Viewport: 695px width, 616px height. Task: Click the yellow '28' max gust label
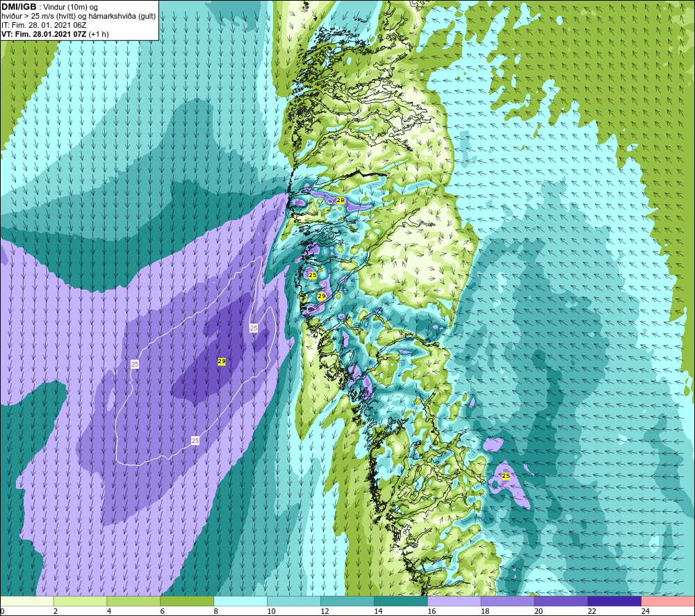(x=341, y=200)
